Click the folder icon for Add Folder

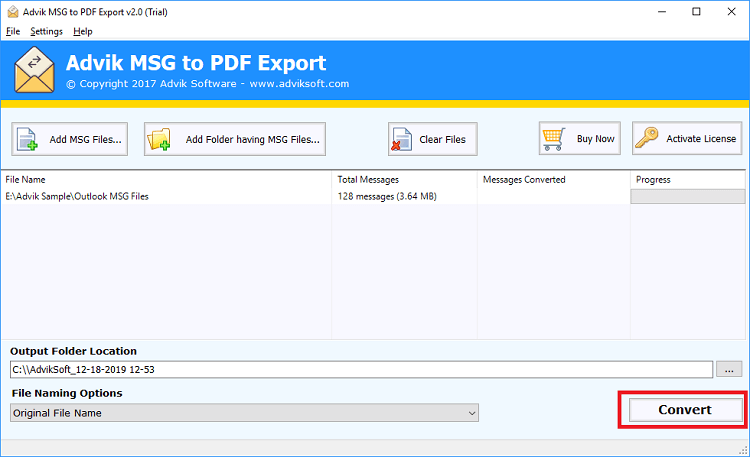click(159, 139)
